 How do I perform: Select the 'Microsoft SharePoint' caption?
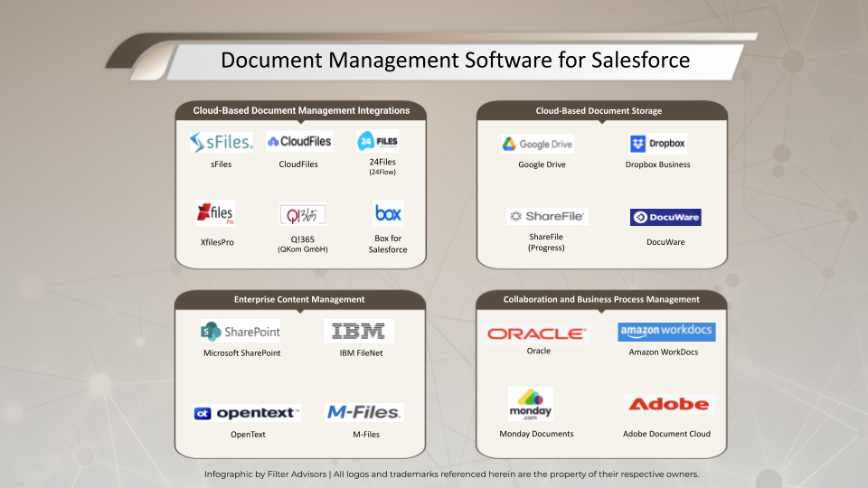pyautogui.click(x=242, y=353)
